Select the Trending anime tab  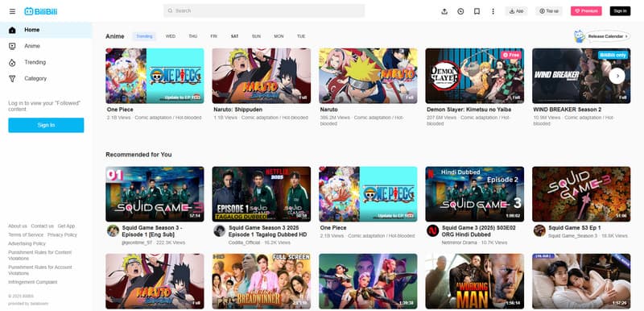pyautogui.click(x=144, y=36)
